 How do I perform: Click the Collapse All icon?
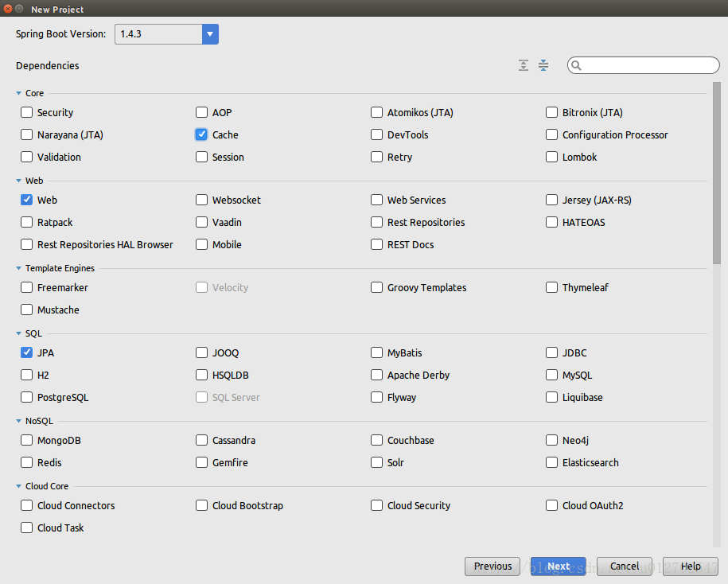543,65
